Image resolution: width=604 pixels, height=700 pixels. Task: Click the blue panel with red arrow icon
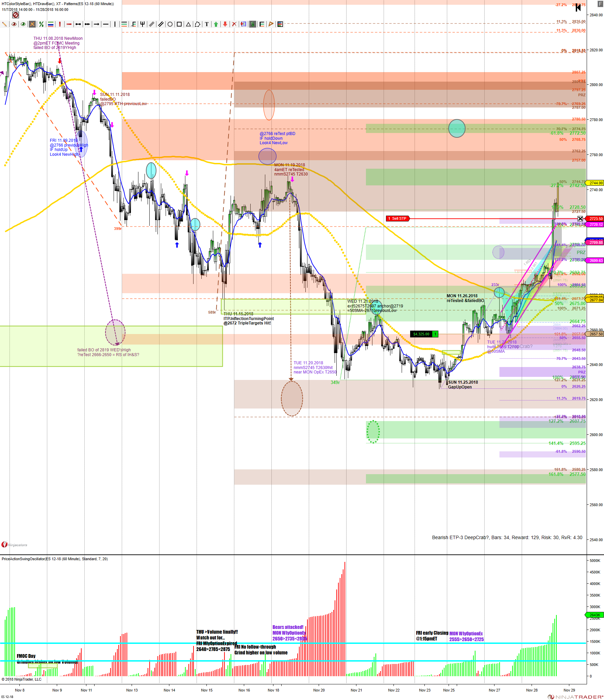tap(244, 24)
